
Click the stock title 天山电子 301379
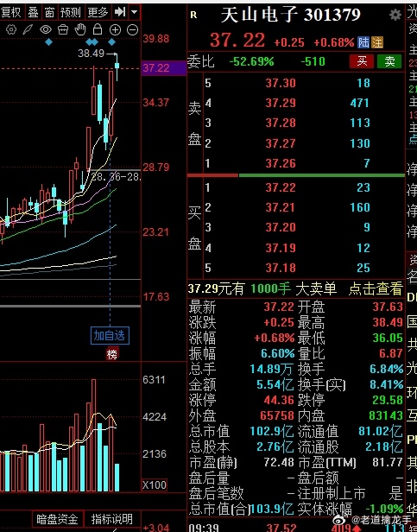(290, 16)
